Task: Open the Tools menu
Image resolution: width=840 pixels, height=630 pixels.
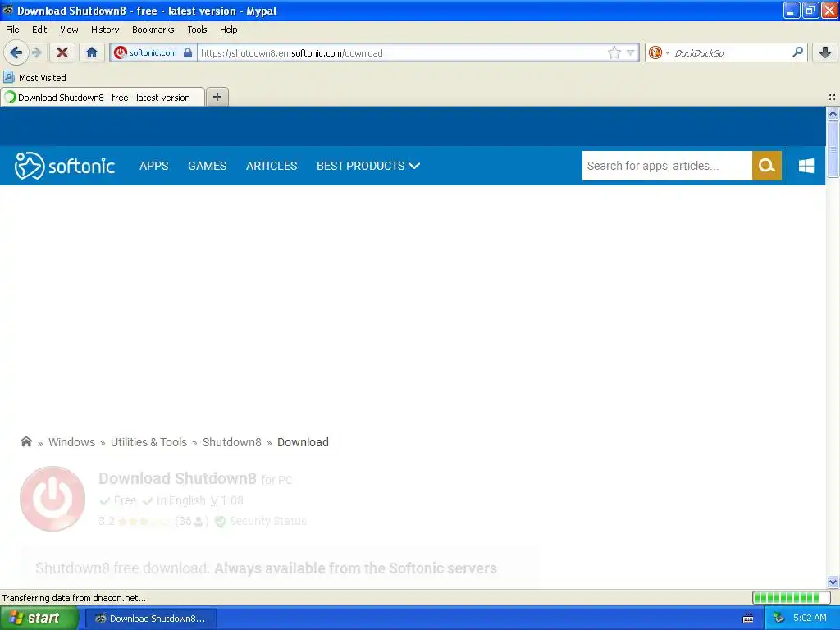Action: pos(197,30)
